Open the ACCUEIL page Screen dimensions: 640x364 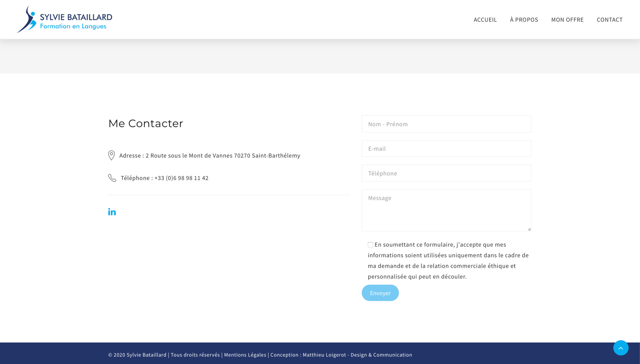(485, 20)
